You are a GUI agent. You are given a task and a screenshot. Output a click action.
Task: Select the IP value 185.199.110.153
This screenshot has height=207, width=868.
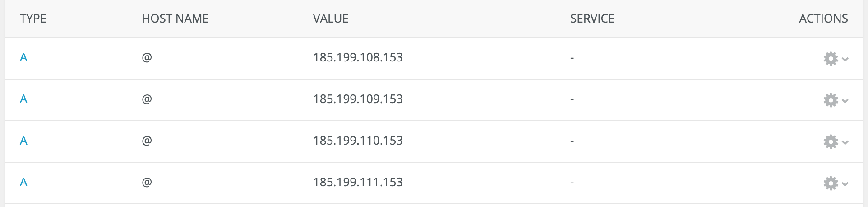[358, 141]
